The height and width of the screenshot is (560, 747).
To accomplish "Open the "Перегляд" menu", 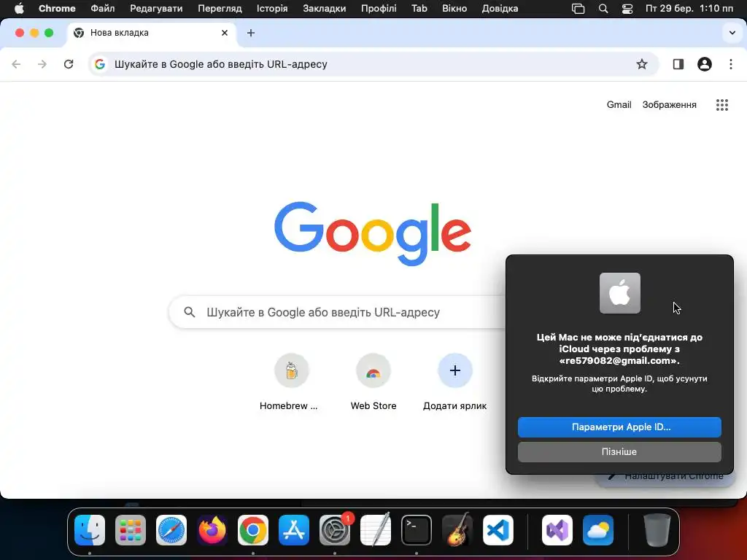I will tap(220, 9).
